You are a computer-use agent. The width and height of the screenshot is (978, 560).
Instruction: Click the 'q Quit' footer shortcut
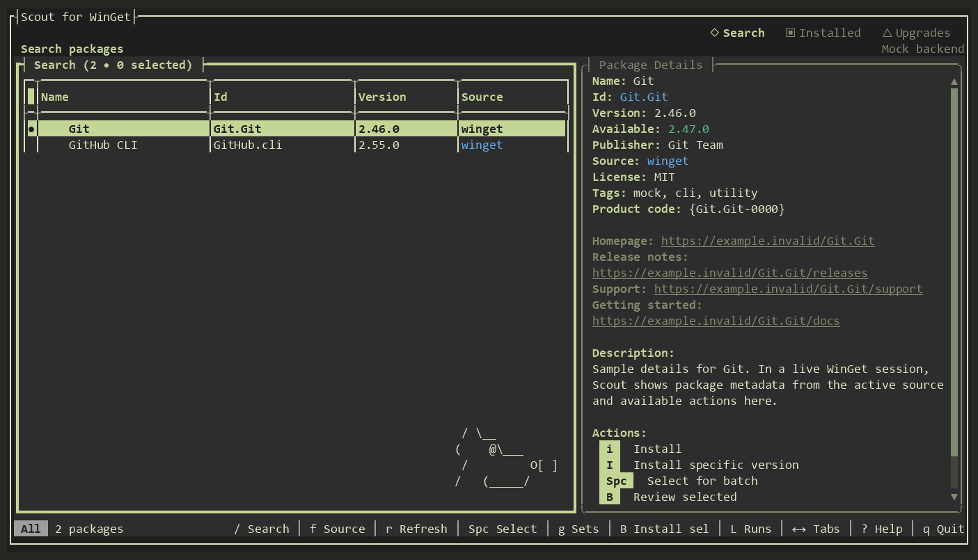[x=943, y=529]
